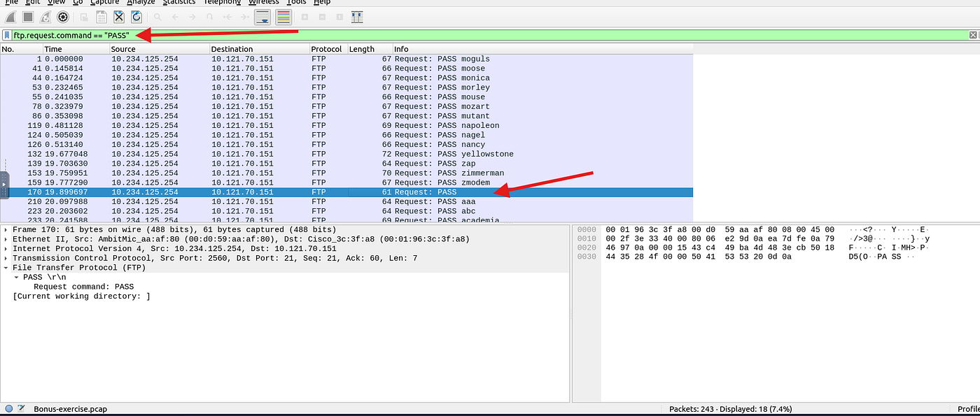Open capture file properties icon
980x416 pixels.
pos(21,409)
